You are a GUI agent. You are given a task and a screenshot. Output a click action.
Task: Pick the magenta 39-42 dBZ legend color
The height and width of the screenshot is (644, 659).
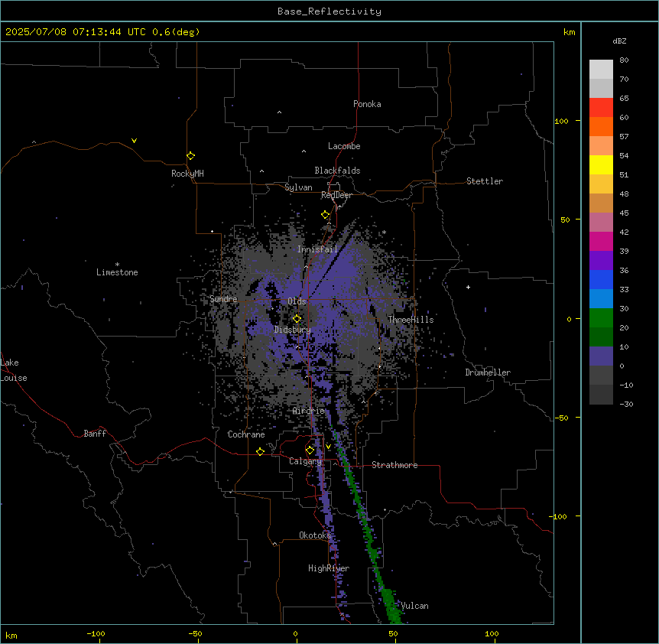pos(601,241)
